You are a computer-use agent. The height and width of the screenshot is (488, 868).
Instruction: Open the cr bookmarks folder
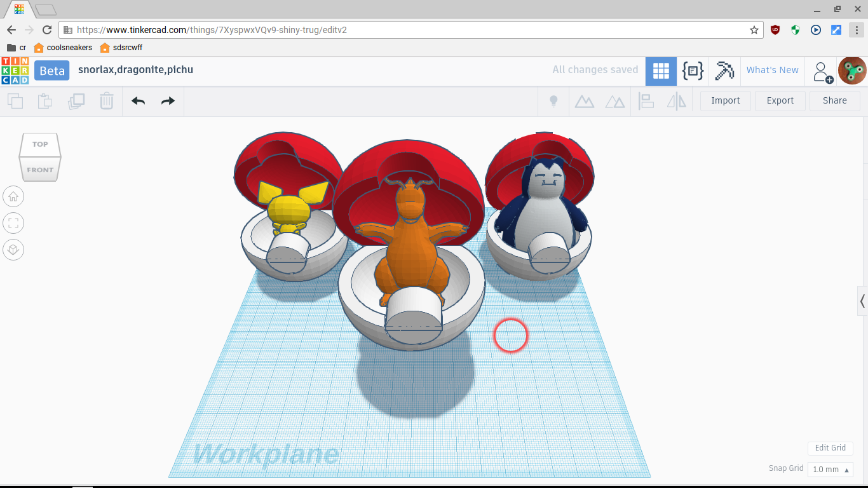[17, 48]
